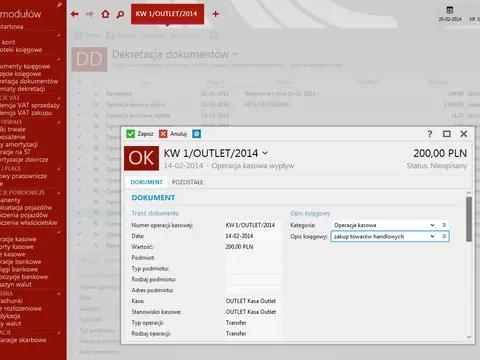Viewport: 480px width, 360px height.
Task: Open help question mark in dialog
Action: 430,134
